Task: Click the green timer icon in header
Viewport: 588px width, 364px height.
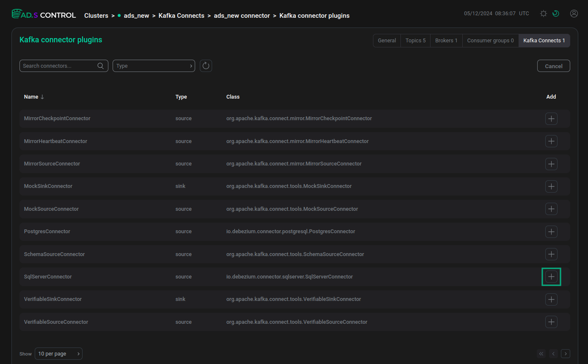Action: [x=556, y=14]
